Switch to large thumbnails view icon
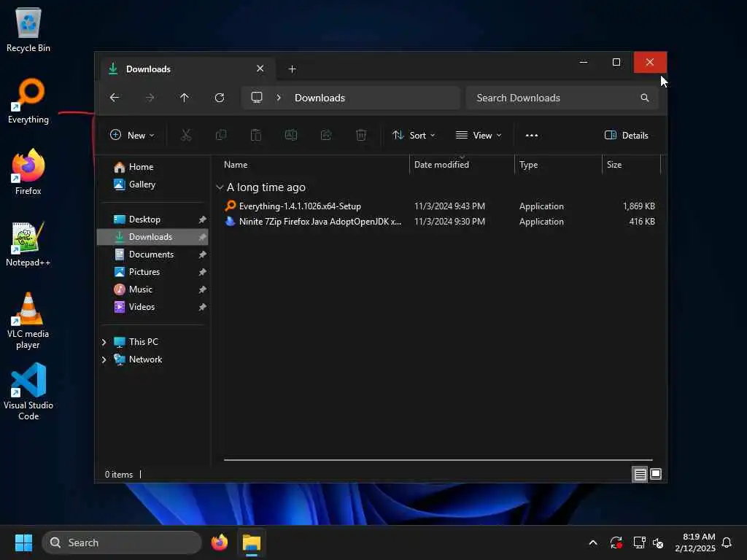747x560 pixels. coord(656,474)
